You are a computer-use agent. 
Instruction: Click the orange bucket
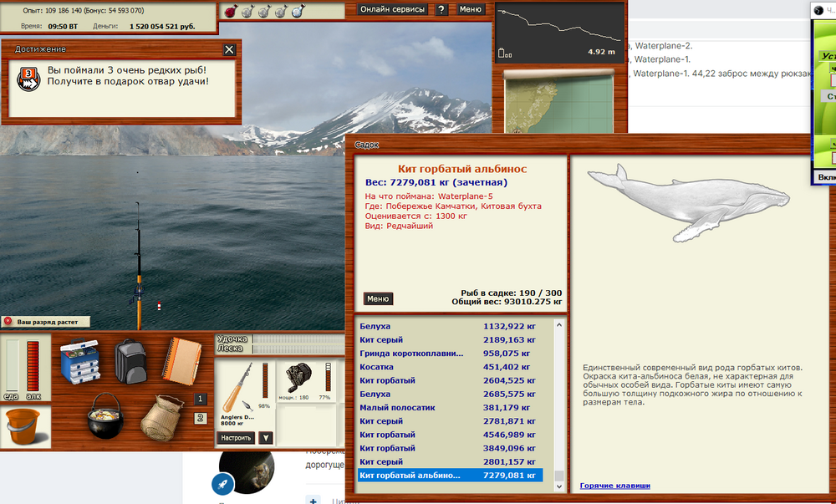click(x=23, y=427)
